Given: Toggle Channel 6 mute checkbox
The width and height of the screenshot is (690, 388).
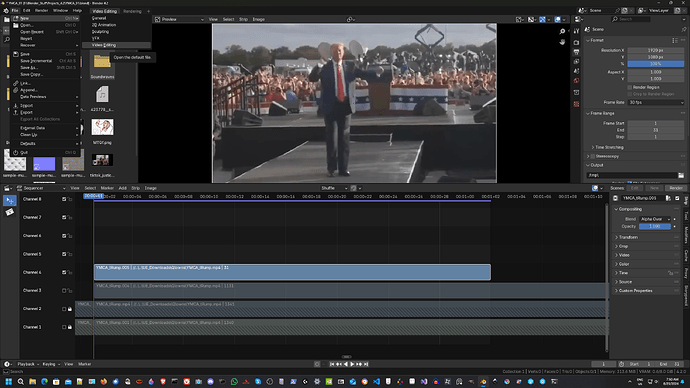Looking at the screenshot, I should 64,236.
